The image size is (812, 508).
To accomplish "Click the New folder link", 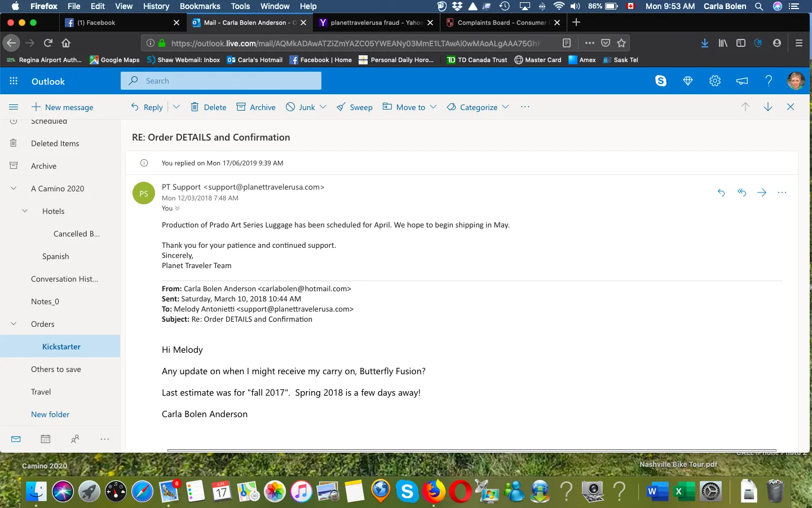I will pos(50,414).
